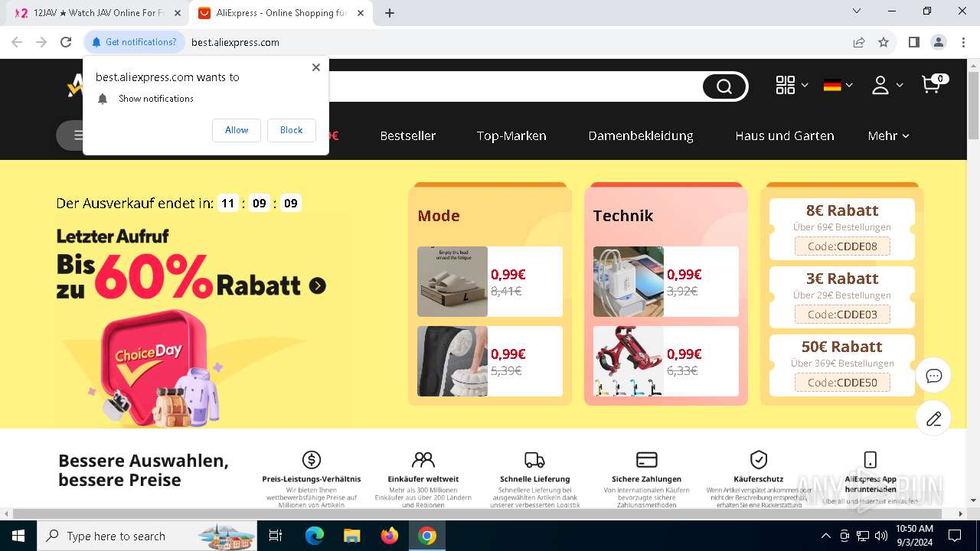Open the Windows notification center
Viewport: 980px width, 551px height.
[955, 536]
